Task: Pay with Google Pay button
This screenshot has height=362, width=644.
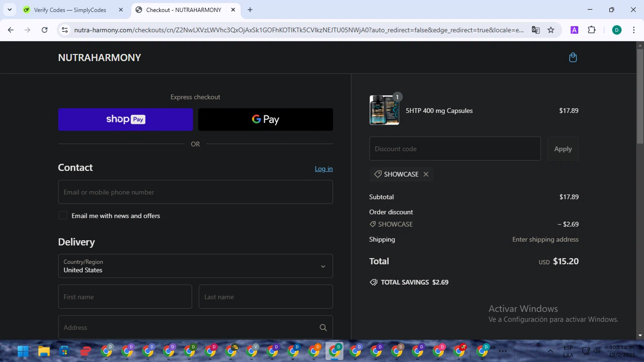Action: point(265,119)
